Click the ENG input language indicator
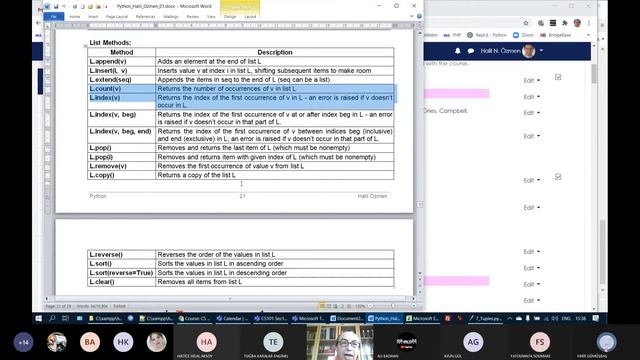640x360 pixels. [x=566, y=318]
